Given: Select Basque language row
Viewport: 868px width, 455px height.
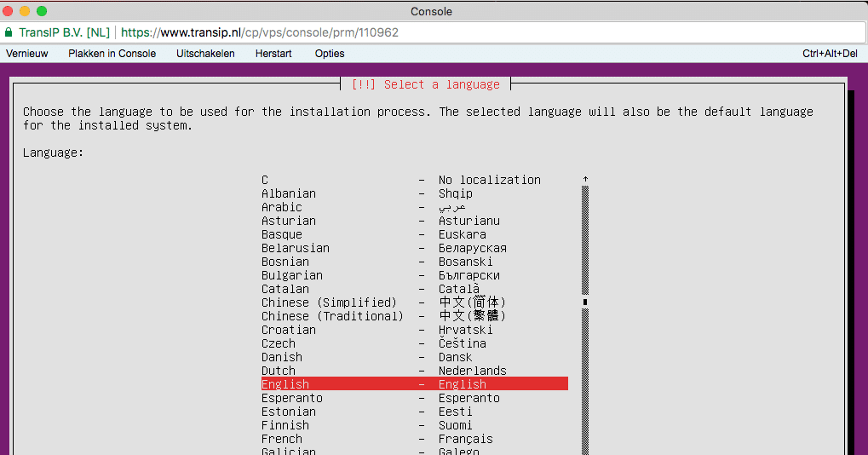Looking at the screenshot, I should coord(415,234).
